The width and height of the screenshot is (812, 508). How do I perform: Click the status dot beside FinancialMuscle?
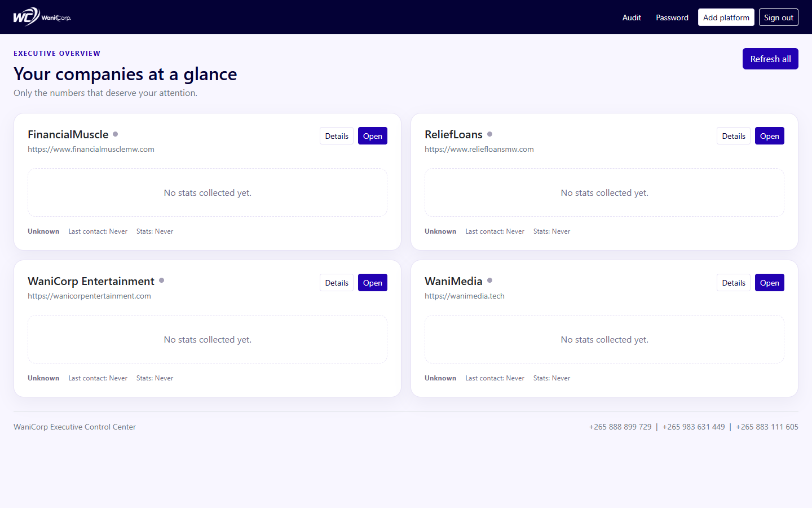[115, 134]
